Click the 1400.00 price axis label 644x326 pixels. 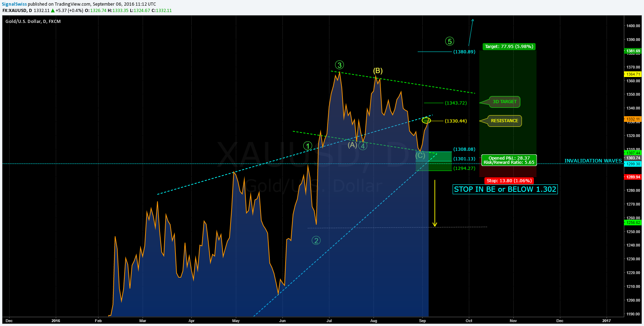click(633, 26)
